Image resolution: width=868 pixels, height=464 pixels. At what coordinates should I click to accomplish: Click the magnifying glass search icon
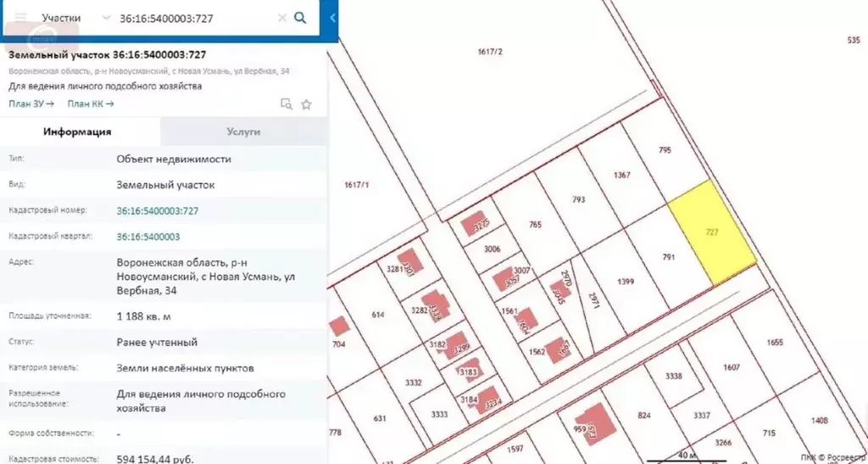coord(300,17)
